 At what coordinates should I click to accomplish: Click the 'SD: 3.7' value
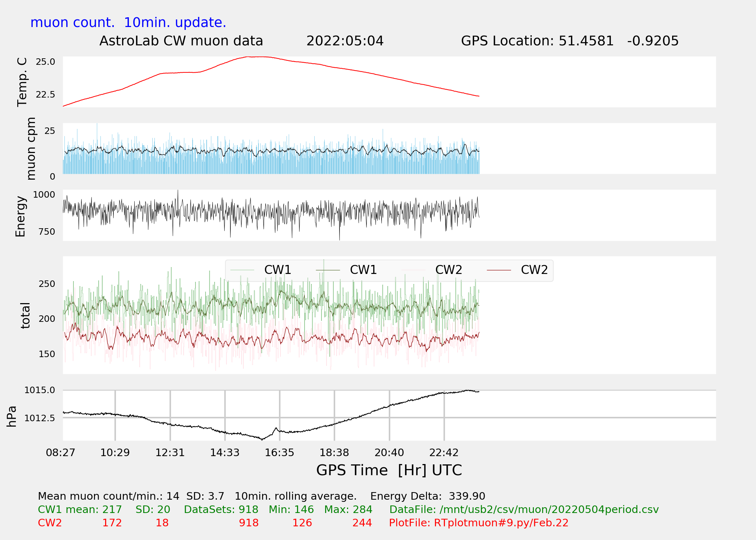(x=205, y=496)
